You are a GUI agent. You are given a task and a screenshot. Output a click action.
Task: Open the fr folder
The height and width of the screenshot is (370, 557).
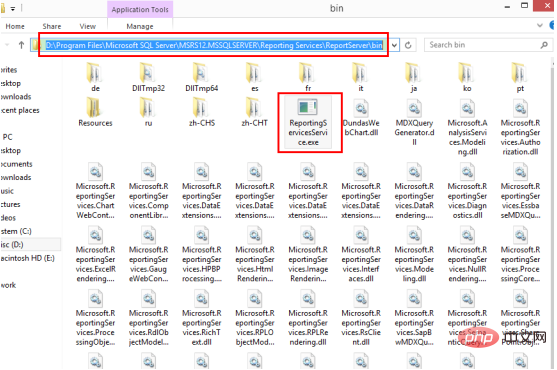tap(308, 77)
